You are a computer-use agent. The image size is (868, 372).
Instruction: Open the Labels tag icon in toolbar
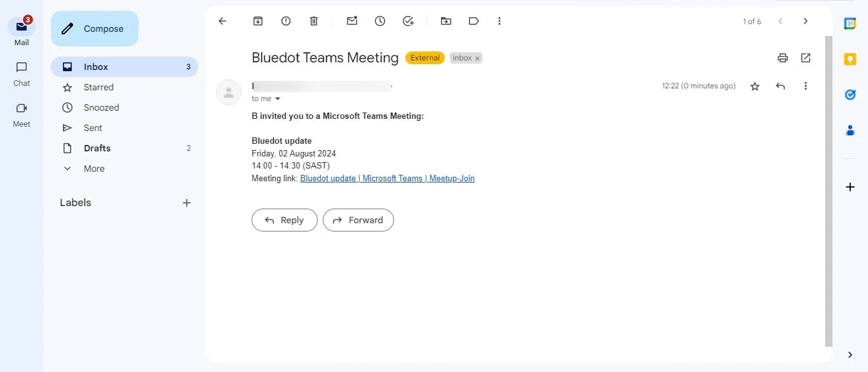473,21
